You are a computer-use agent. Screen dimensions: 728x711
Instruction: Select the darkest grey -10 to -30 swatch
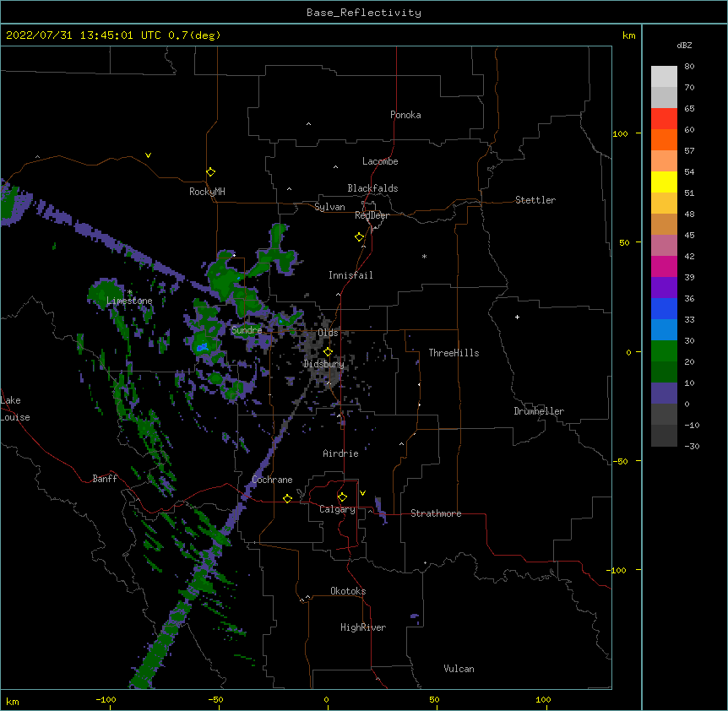click(x=664, y=436)
